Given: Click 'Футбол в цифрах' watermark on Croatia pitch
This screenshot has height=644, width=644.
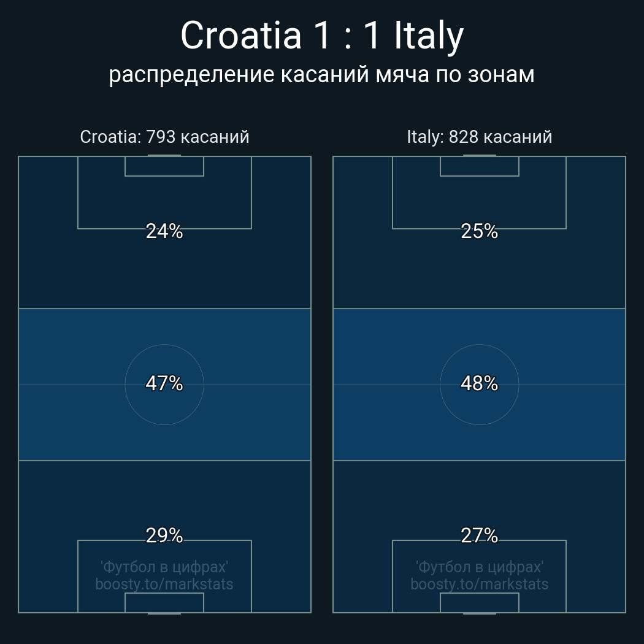Looking at the screenshot, I should pos(164,567).
